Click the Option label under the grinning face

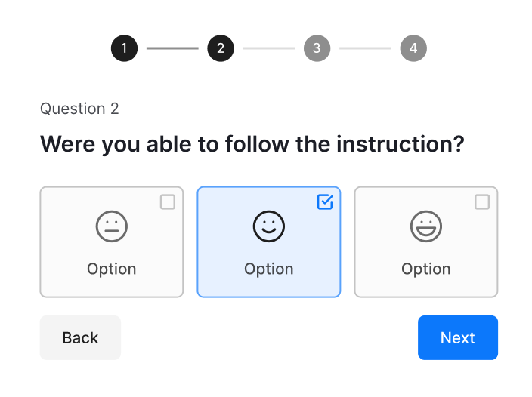coord(426,269)
